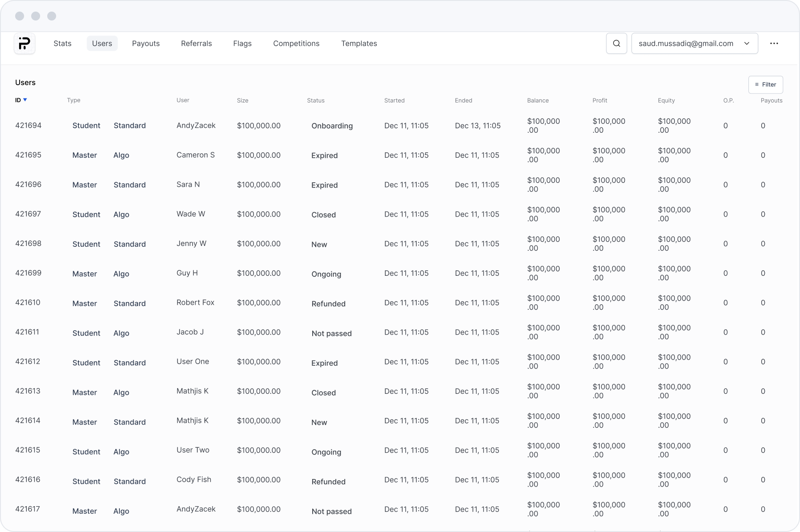Open the search icon button

pyautogui.click(x=616, y=44)
